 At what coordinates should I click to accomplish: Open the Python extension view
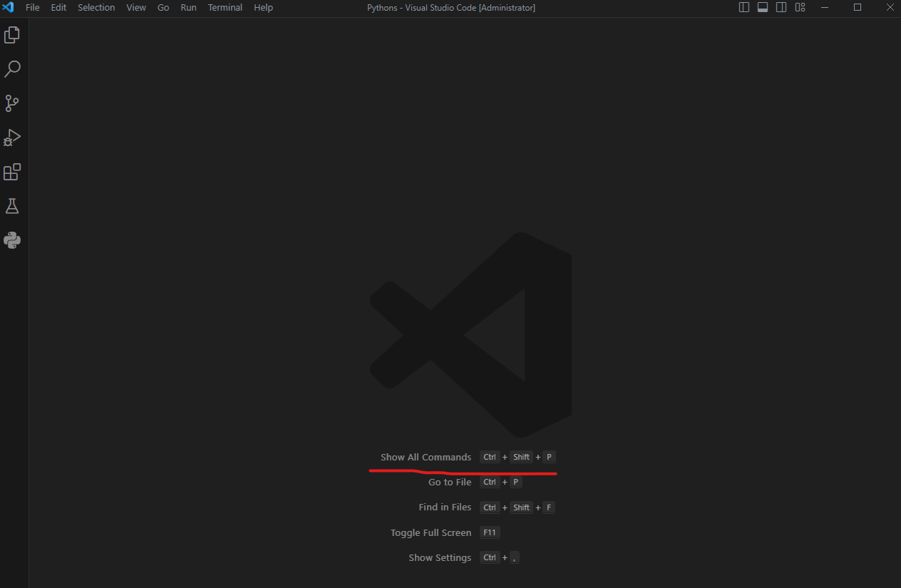(12, 240)
